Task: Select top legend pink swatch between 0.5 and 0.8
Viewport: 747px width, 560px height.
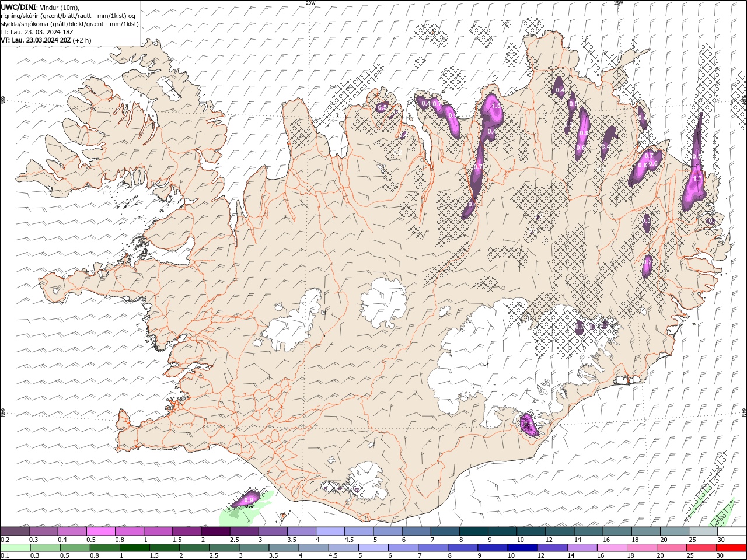Action: pyautogui.click(x=100, y=531)
